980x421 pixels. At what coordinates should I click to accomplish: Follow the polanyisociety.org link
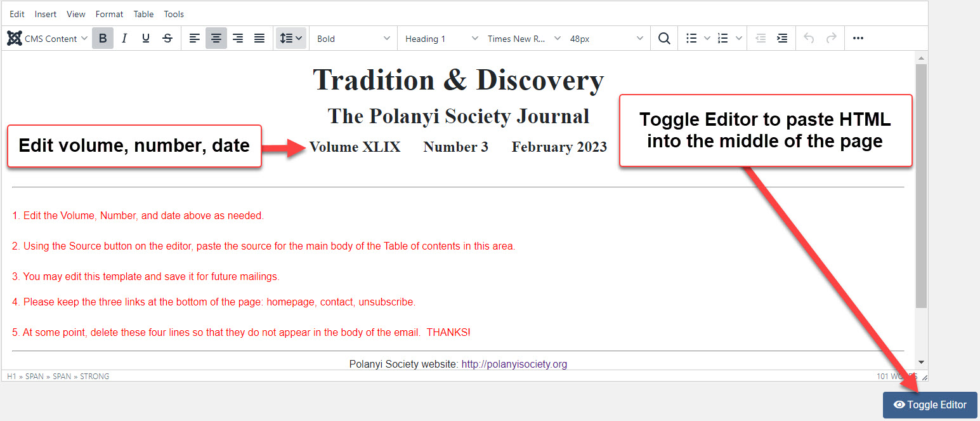pyautogui.click(x=514, y=364)
